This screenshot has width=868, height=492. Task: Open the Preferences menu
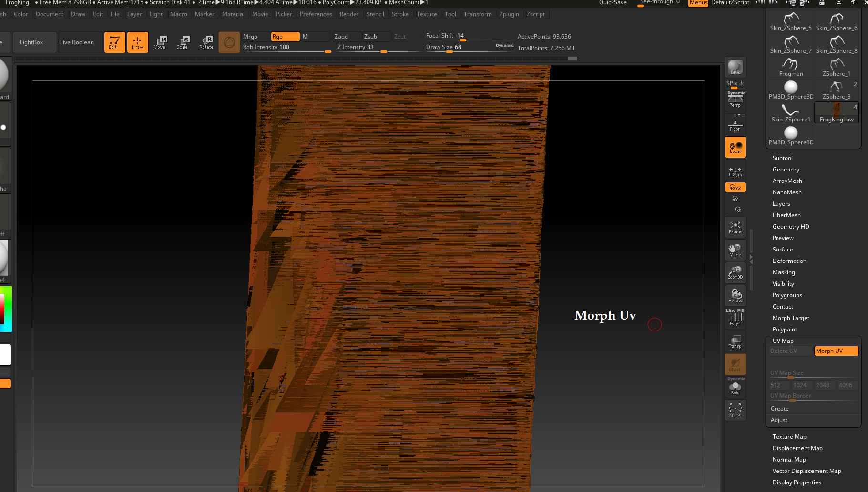pos(316,14)
